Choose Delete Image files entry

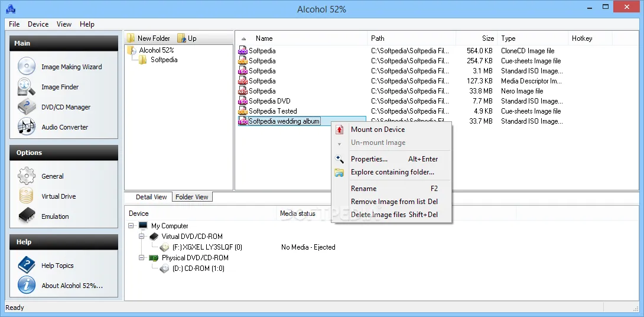tap(391, 215)
